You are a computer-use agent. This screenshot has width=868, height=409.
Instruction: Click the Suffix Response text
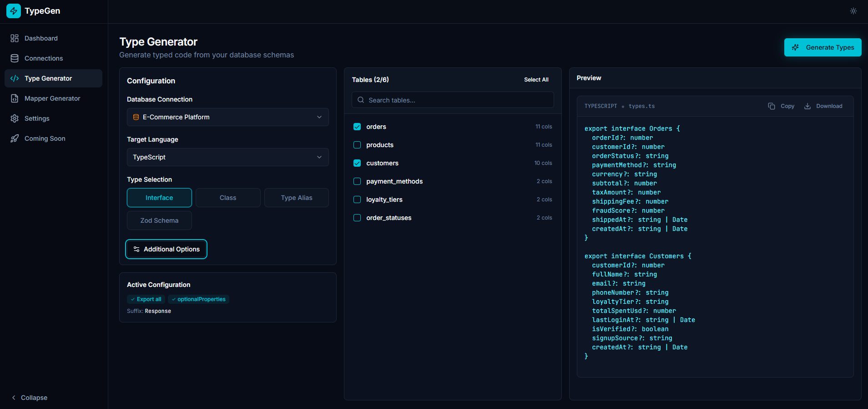tap(149, 311)
